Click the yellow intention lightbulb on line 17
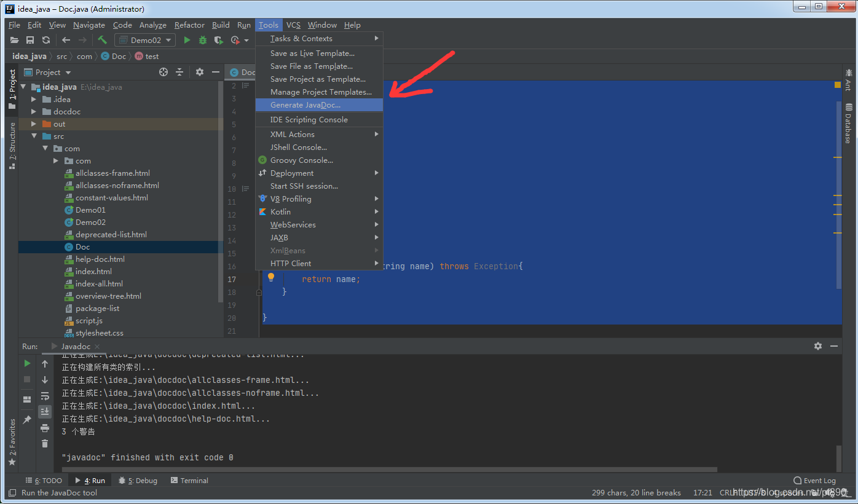This screenshot has width=858, height=504. [271, 278]
